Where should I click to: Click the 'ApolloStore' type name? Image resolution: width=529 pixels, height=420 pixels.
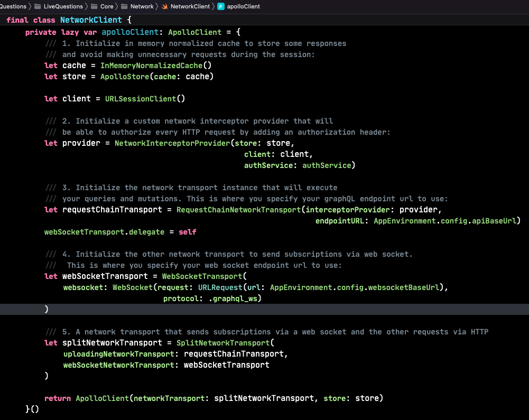125,77
